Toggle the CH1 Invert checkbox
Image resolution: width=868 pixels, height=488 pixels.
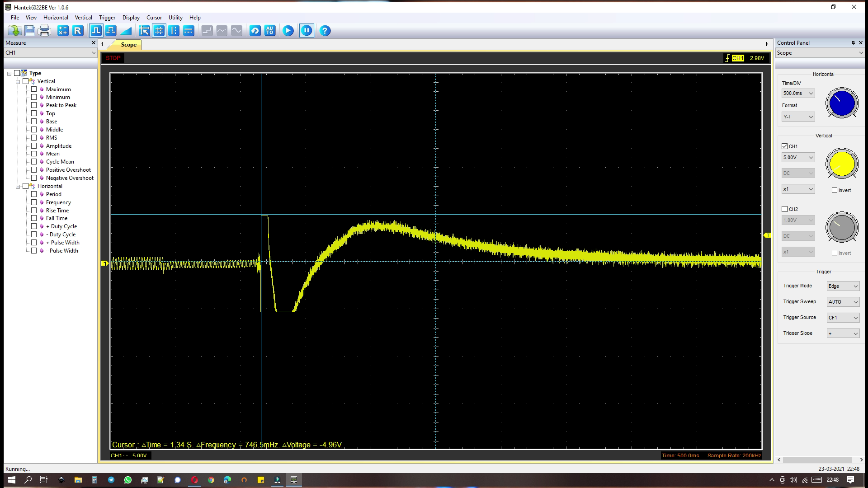835,190
